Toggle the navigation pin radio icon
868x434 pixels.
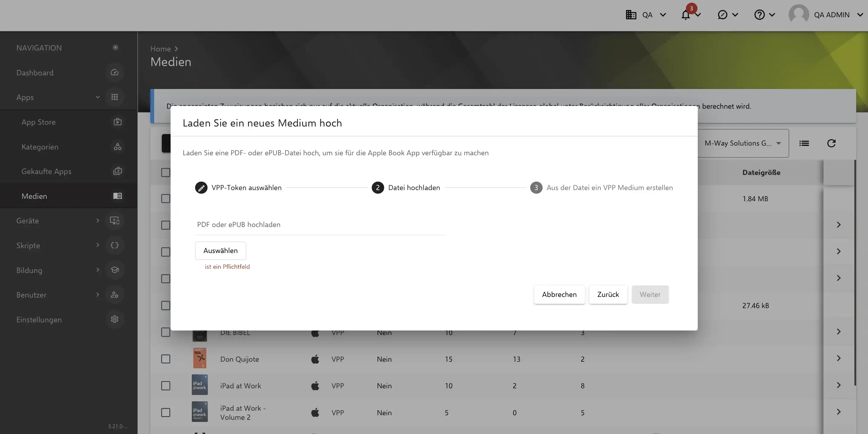point(115,48)
